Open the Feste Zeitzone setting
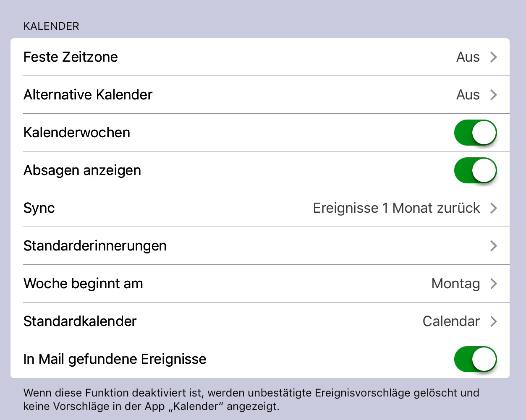The image size is (526, 420). pos(260,57)
